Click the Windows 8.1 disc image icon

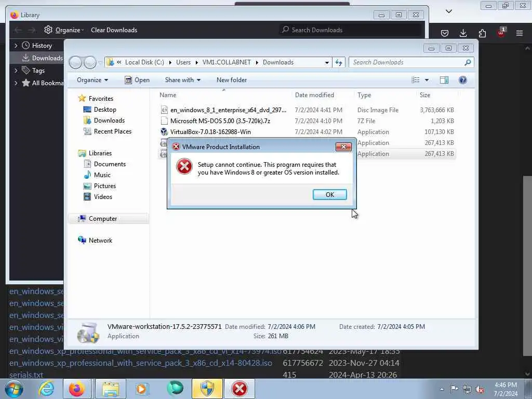pyautogui.click(x=164, y=110)
